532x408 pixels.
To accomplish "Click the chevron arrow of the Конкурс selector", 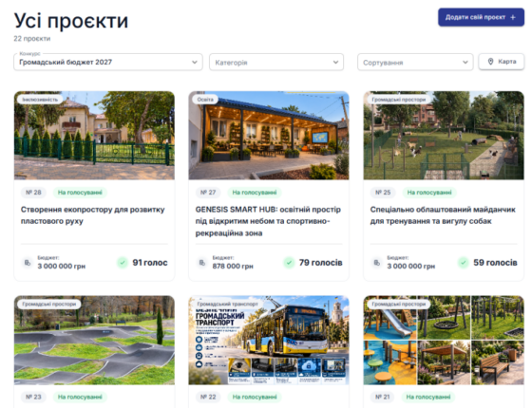I will [195, 63].
